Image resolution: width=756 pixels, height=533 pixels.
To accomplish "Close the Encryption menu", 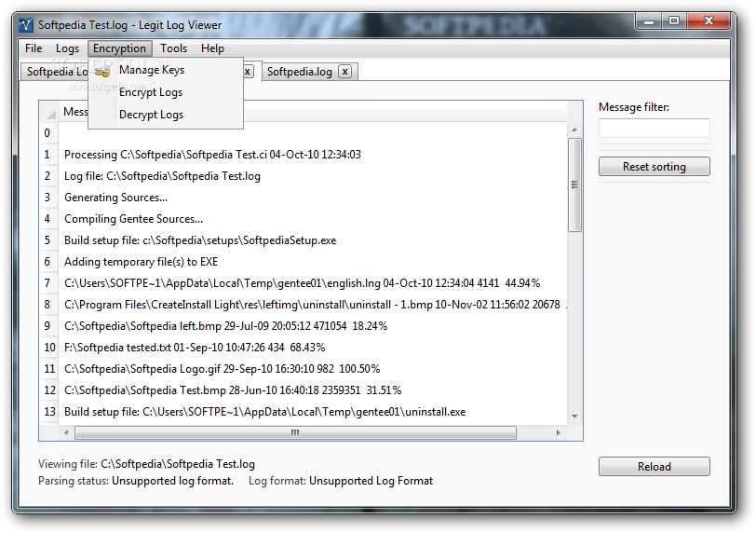I will click(119, 48).
